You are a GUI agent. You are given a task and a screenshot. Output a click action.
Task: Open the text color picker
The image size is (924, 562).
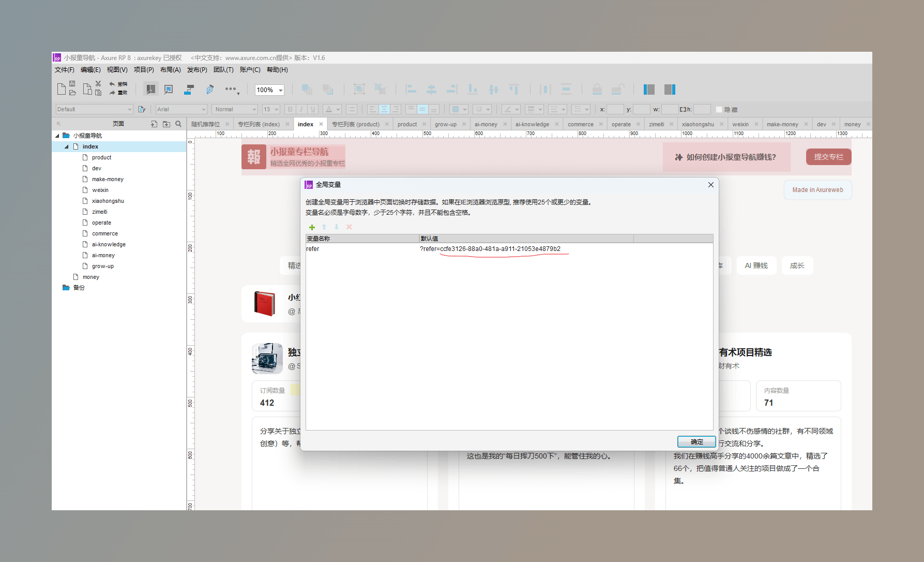(x=331, y=109)
